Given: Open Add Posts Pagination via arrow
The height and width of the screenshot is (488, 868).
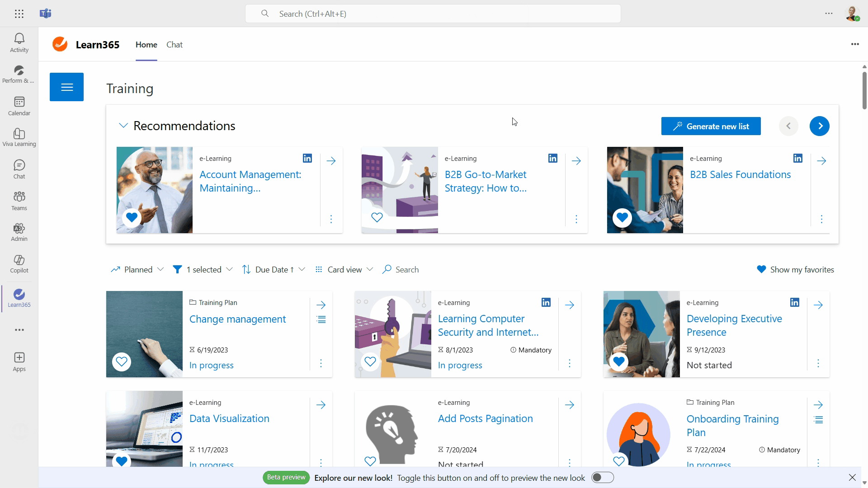Looking at the screenshot, I should tap(569, 405).
